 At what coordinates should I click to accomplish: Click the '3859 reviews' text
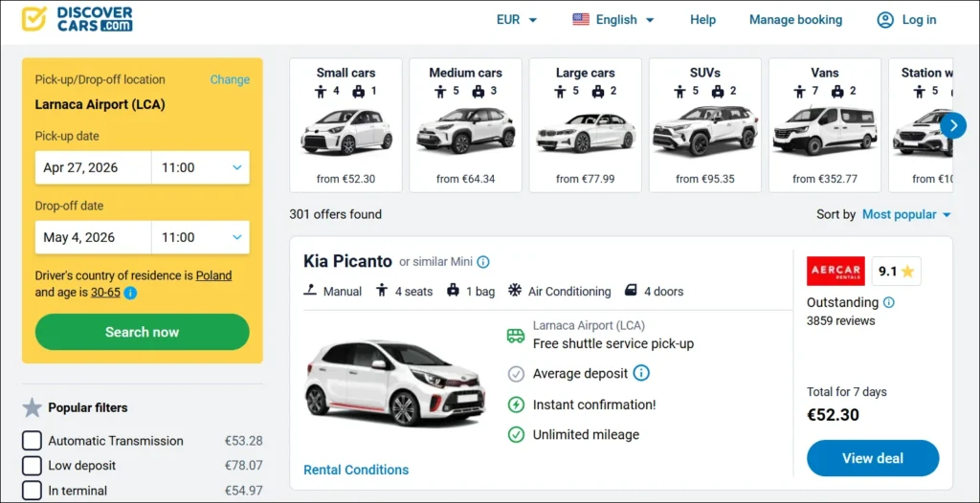click(840, 321)
